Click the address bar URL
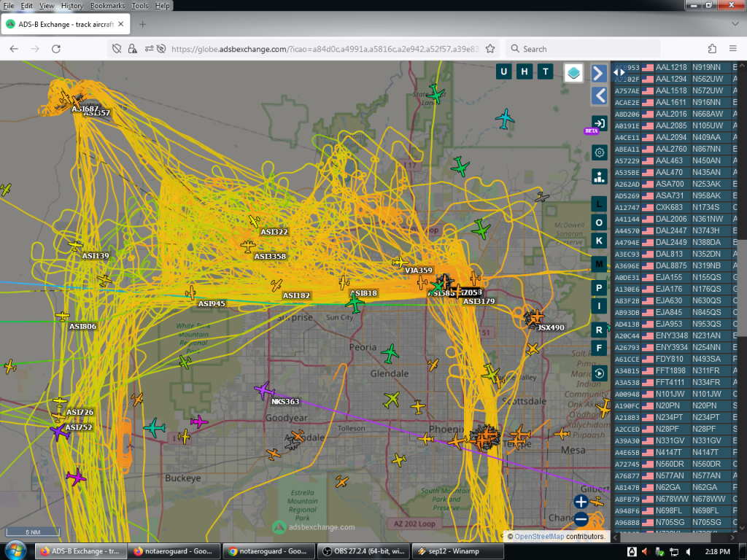 (x=325, y=49)
